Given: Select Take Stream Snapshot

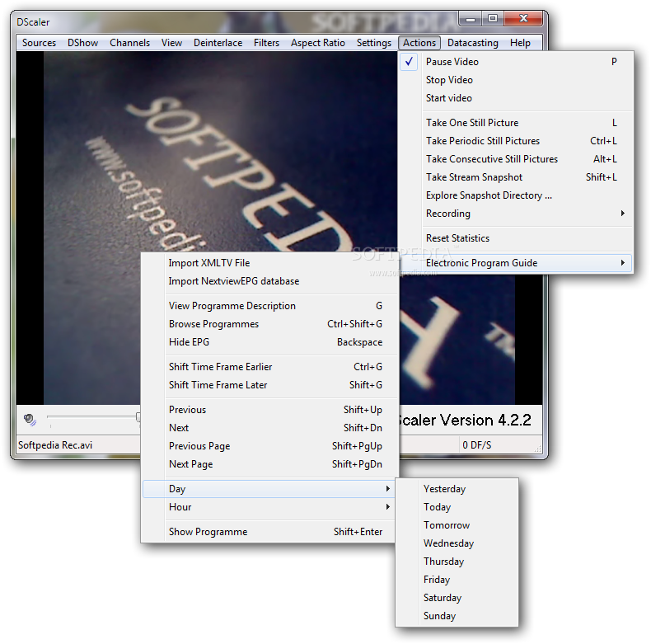Looking at the screenshot, I should click(x=516, y=177).
